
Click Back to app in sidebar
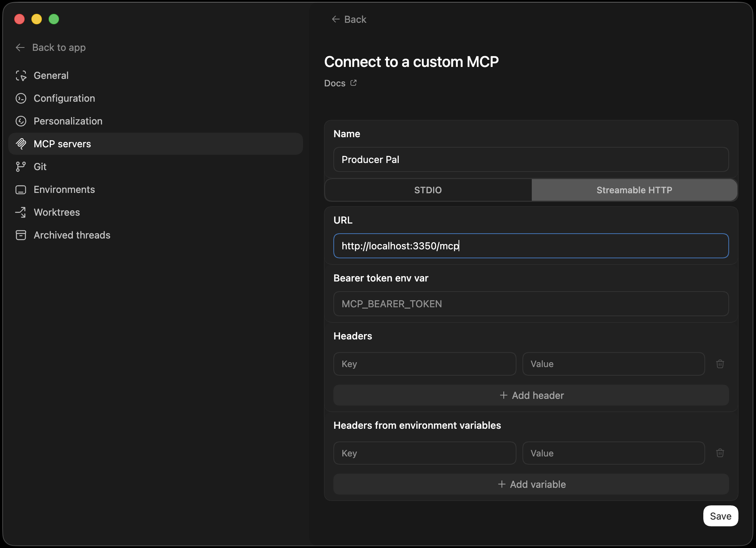[50, 47]
